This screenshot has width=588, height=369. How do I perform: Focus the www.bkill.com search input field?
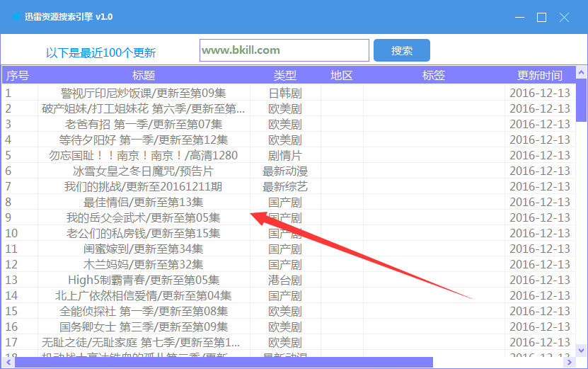coord(284,50)
